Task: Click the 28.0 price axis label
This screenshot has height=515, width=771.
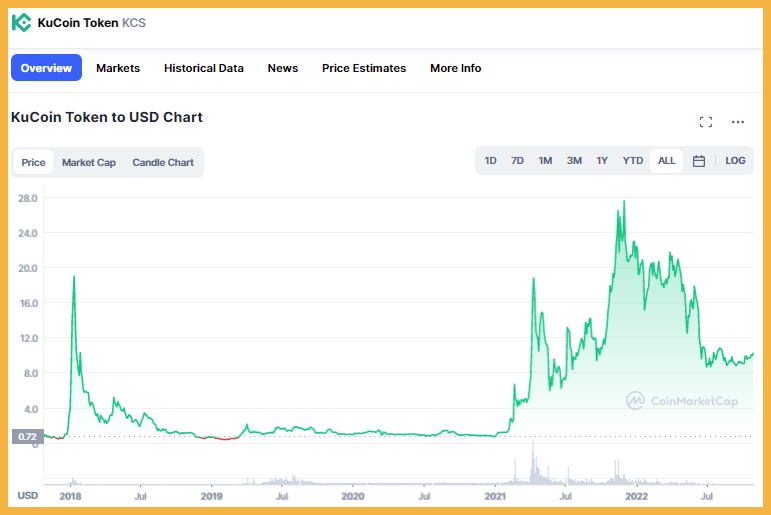Action: point(28,198)
